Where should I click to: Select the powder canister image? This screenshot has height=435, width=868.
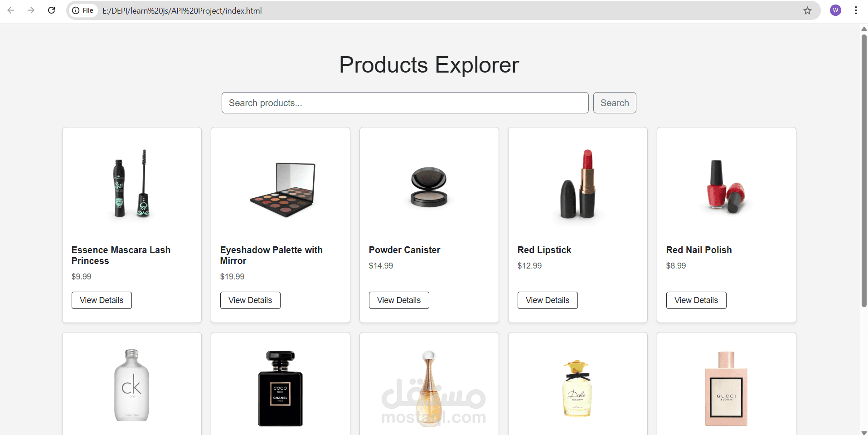tap(429, 187)
